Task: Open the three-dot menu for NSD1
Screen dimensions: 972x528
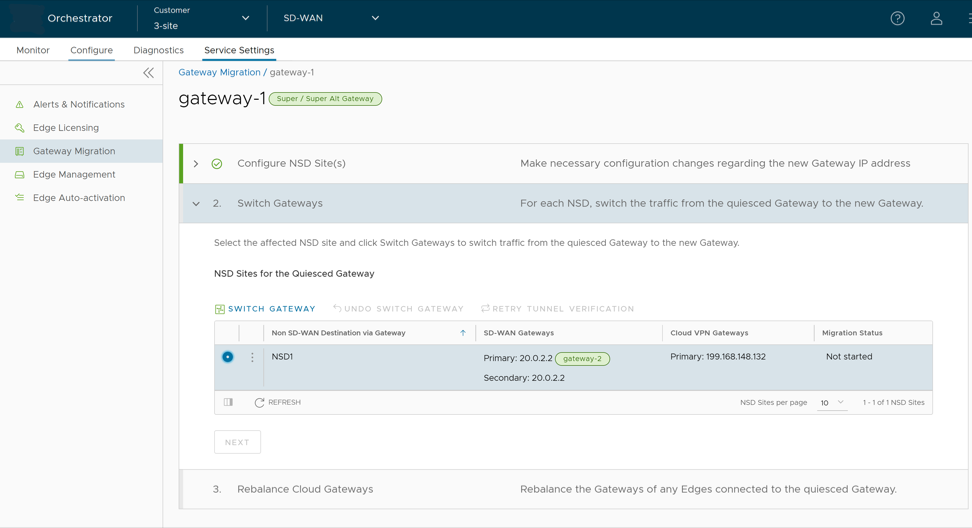Action: (x=252, y=357)
